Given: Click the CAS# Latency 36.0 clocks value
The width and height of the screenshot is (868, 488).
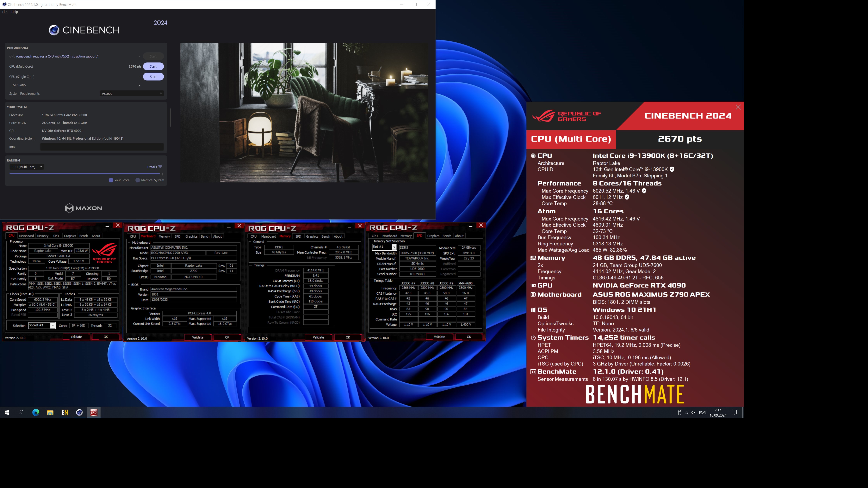Looking at the screenshot, I should tap(315, 281).
